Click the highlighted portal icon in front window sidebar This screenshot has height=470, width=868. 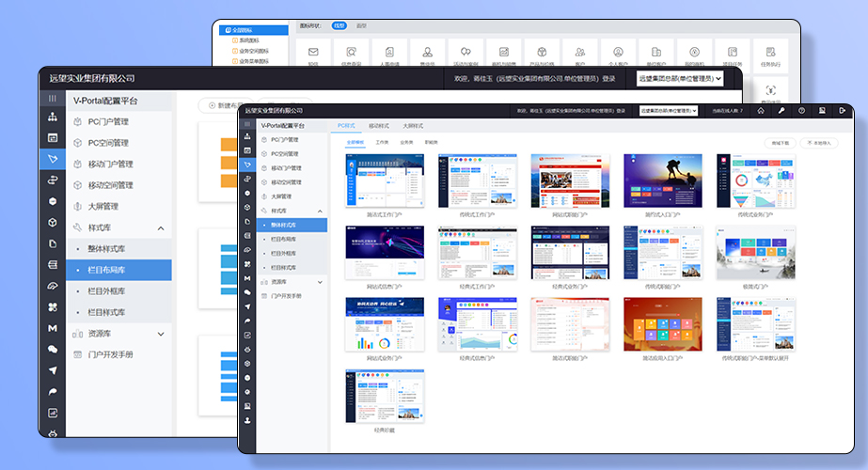(247, 164)
